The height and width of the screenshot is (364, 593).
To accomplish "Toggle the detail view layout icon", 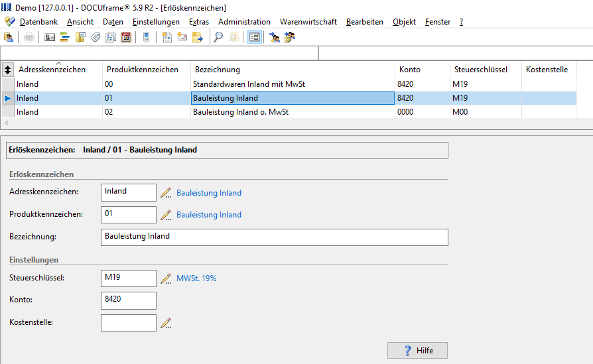I will click(x=254, y=37).
